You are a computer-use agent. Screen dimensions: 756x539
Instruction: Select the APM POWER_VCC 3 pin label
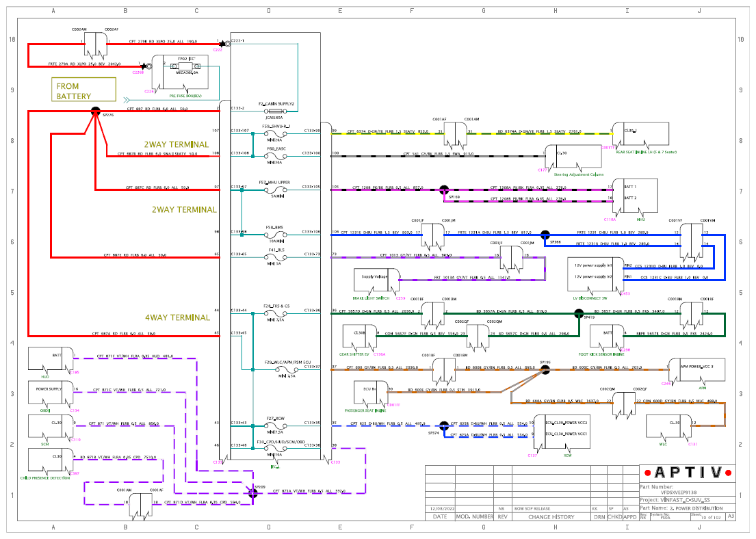click(x=696, y=367)
